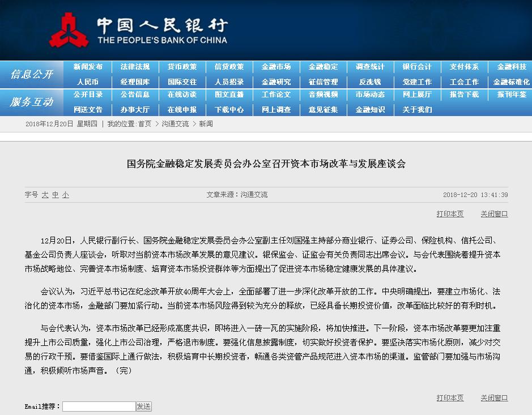532x415 pixels.
Task: Navigate to 沟通交流 in breadcrumb
Action: [175, 124]
